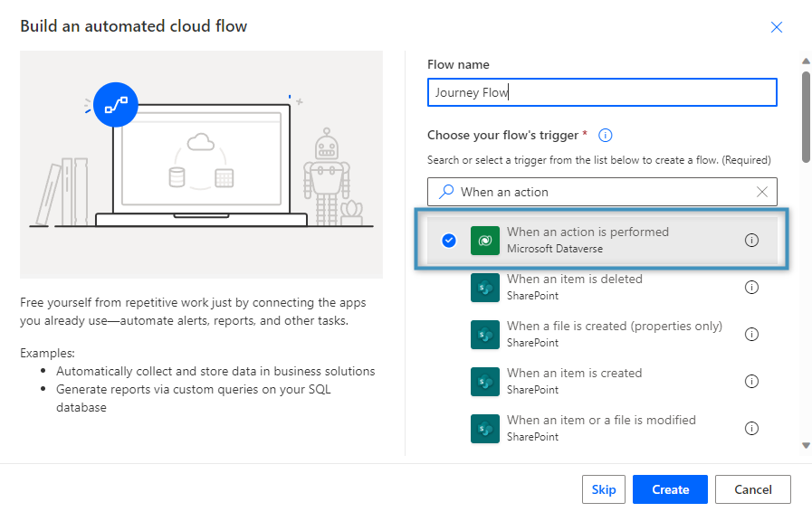This screenshot has height=512, width=812.
Task: Show info for 'When an item is deleted'
Action: (x=751, y=288)
